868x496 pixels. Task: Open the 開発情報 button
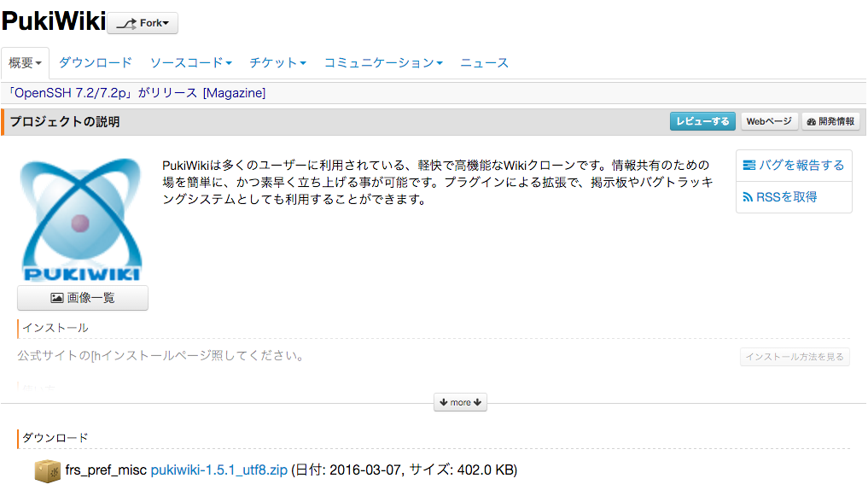tap(830, 121)
